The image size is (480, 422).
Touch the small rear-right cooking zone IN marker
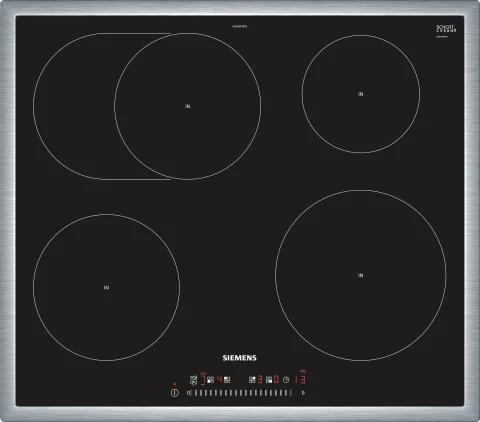361,94
